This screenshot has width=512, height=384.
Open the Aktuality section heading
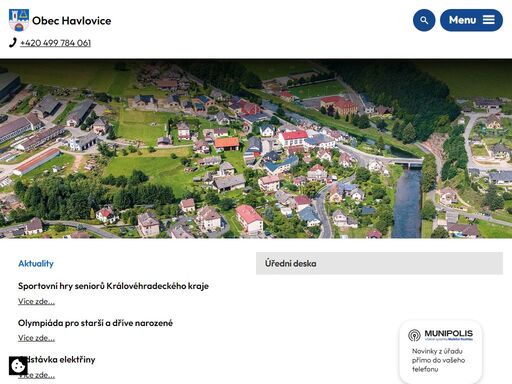36,264
